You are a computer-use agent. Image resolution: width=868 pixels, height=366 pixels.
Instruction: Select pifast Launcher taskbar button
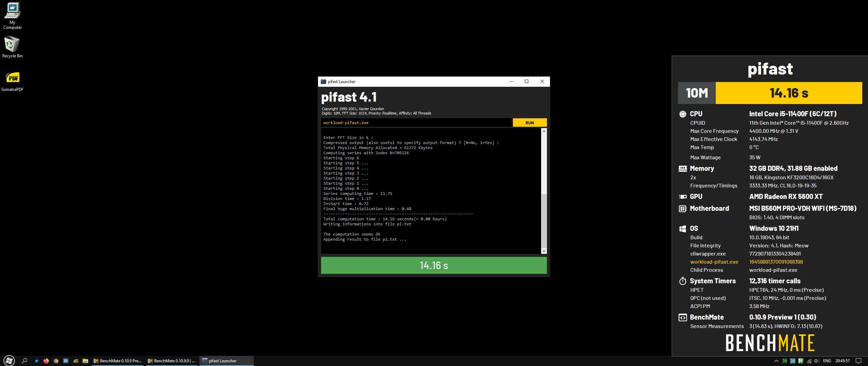click(226, 361)
